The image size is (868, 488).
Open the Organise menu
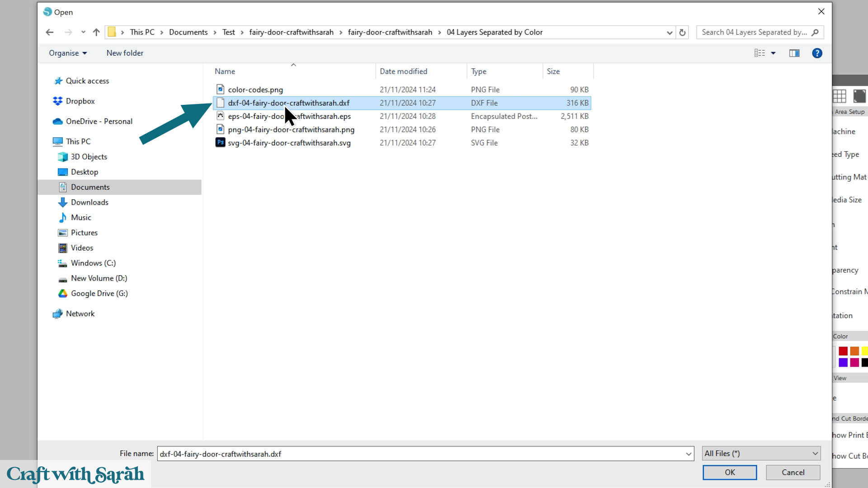tap(68, 53)
